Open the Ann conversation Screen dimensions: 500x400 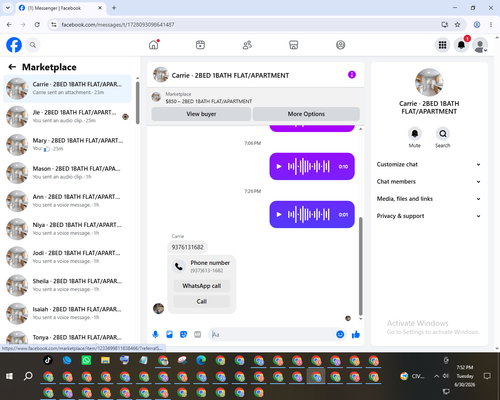67,201
